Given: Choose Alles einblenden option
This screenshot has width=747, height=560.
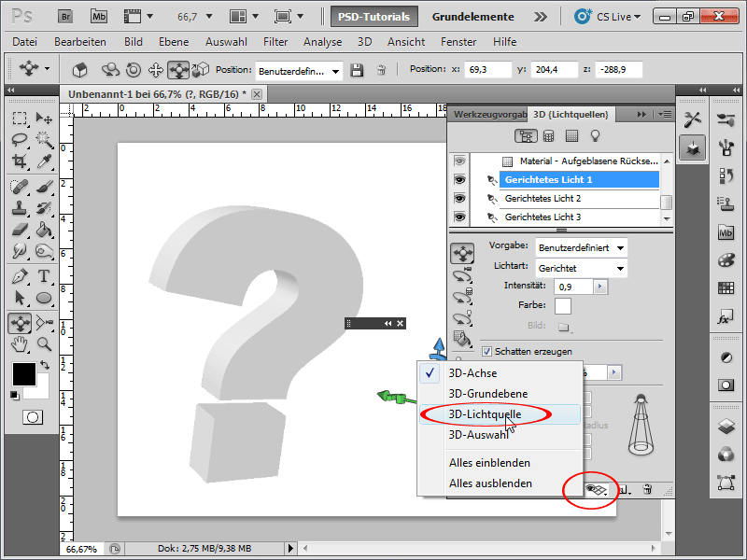Looking at the screenshot, I should point(500,462).
